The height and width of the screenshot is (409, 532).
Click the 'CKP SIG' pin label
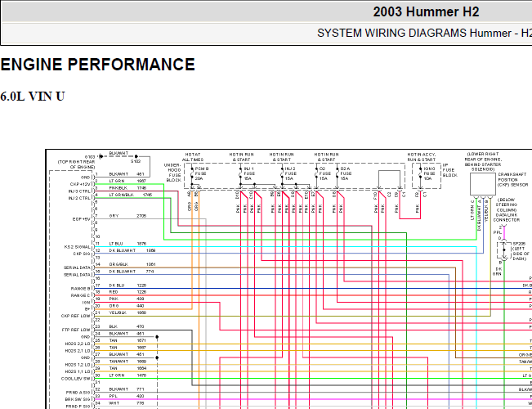(x=82, y=254)
